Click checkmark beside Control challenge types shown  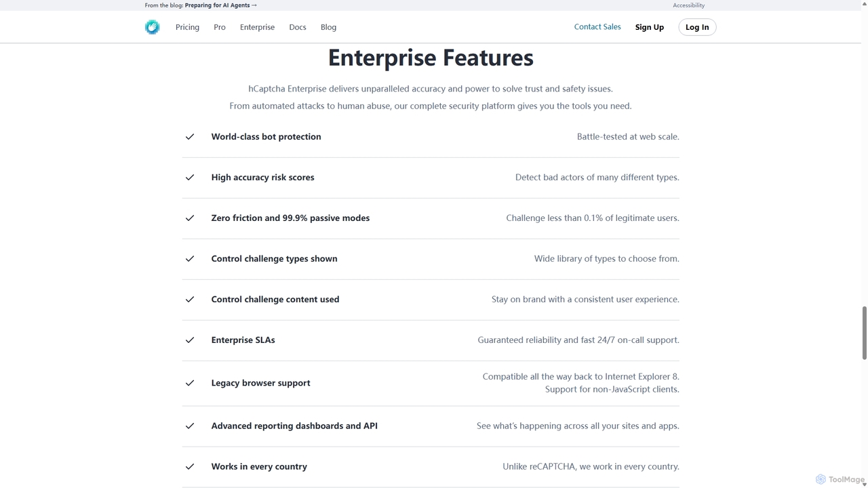pos(190,259)
